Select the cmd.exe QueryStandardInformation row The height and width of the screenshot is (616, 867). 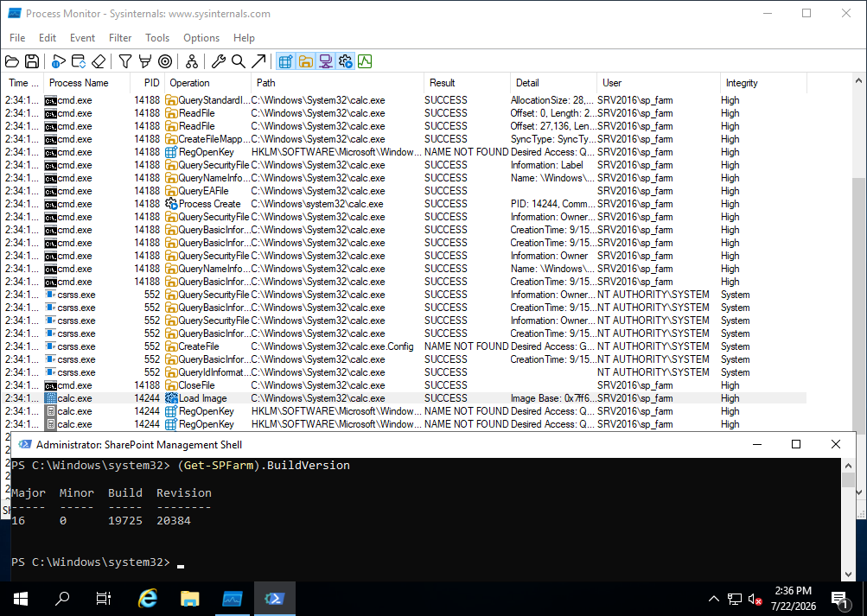405,100
